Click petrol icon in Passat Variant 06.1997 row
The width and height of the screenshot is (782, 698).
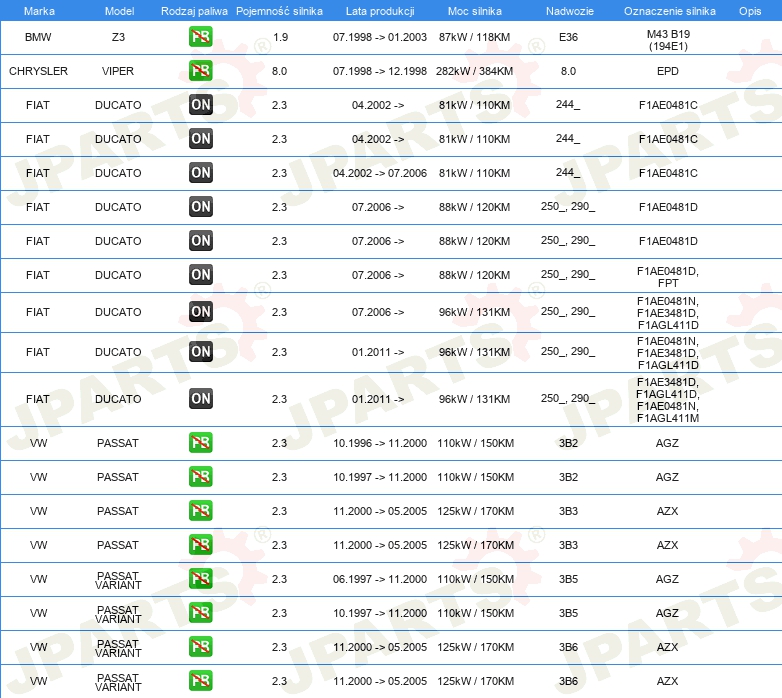point(200,578)
